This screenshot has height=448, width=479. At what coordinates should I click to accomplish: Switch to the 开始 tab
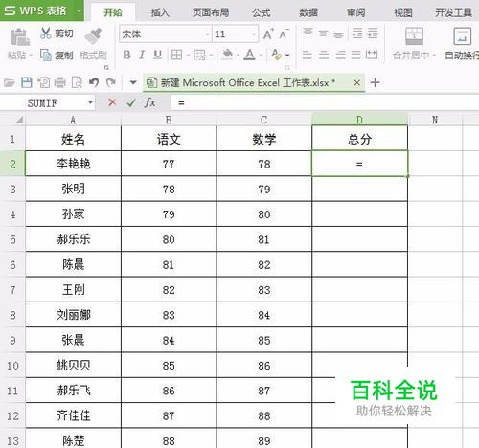point(113,12)
